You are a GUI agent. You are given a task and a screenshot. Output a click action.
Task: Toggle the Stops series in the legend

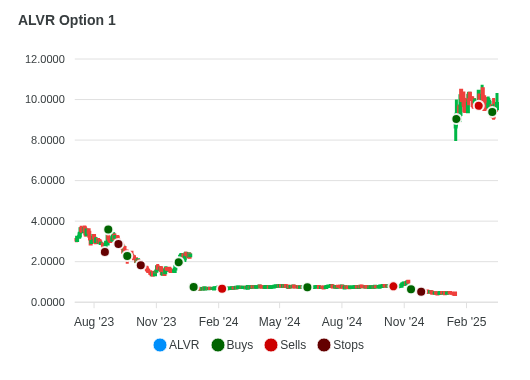[x=341, y=345]
